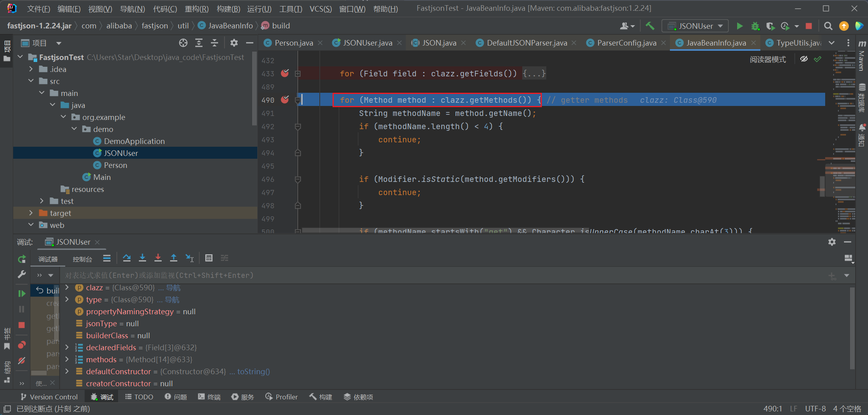Click Step Into debugger arrow icon

tap(142, 258)
